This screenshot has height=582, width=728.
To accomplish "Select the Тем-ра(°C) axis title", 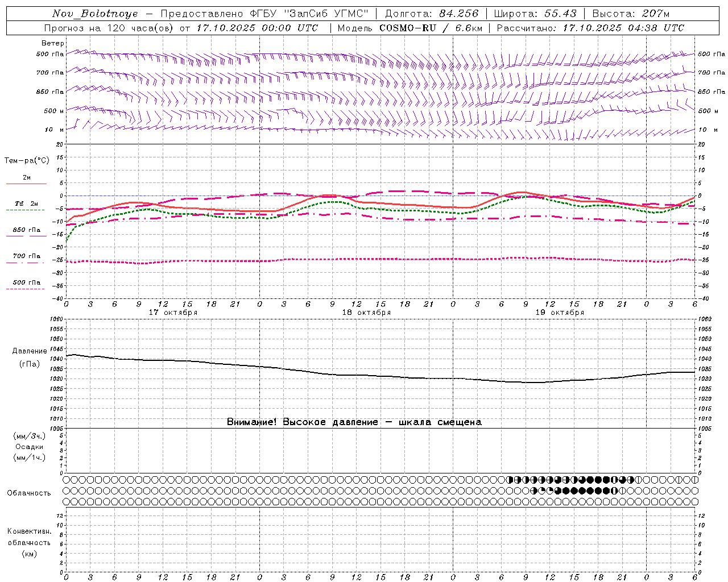I will point(27,161).
